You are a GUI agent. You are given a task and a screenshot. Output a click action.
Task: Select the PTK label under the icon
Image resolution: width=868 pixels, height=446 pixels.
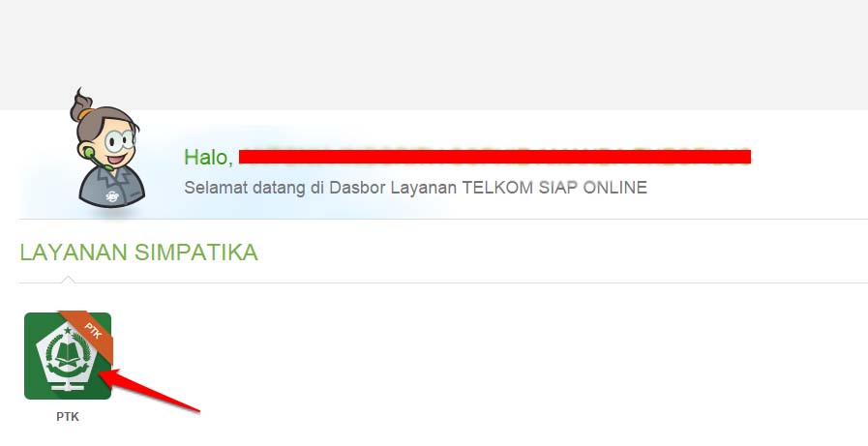(x=68, y=417)
